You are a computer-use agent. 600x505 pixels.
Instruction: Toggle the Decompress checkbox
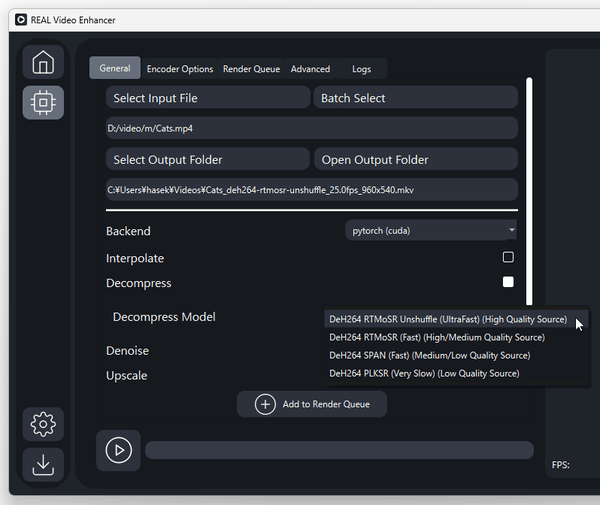point(508,282)
